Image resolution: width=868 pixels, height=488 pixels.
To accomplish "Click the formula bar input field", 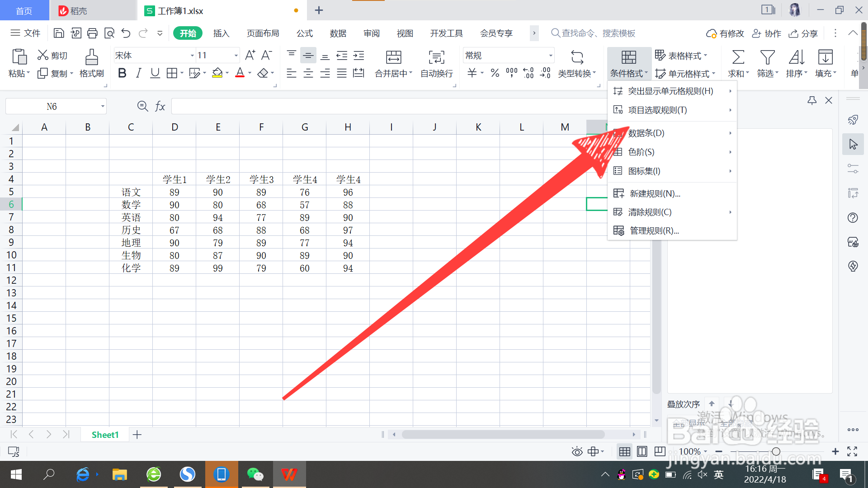I will point(389,107).
